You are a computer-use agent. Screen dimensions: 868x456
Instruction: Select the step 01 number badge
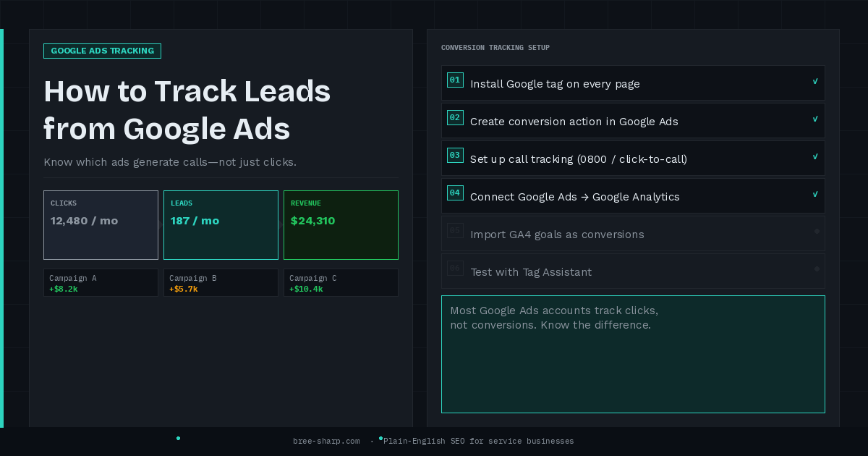[x=455, y=80]
